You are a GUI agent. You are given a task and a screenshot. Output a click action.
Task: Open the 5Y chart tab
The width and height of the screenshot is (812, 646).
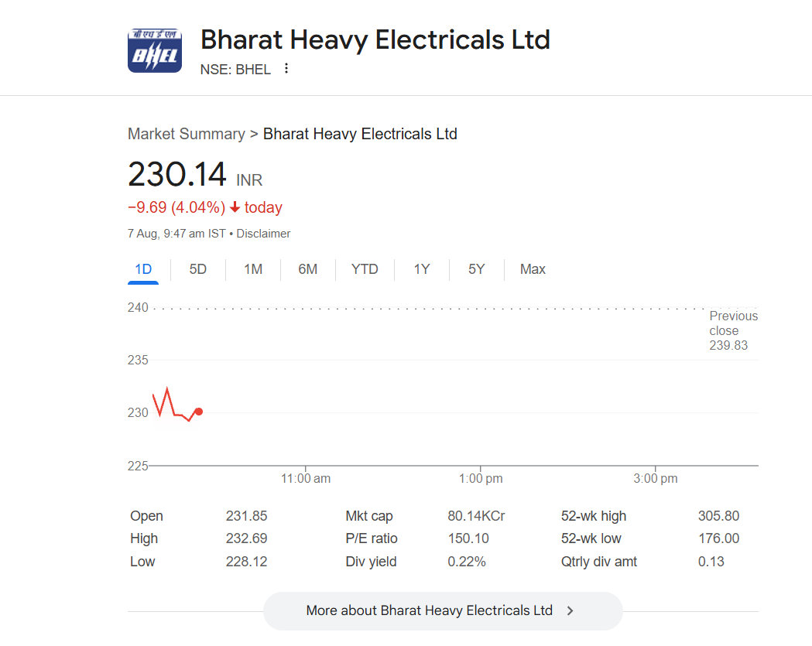pyautogui.click(x=476, y=269)
